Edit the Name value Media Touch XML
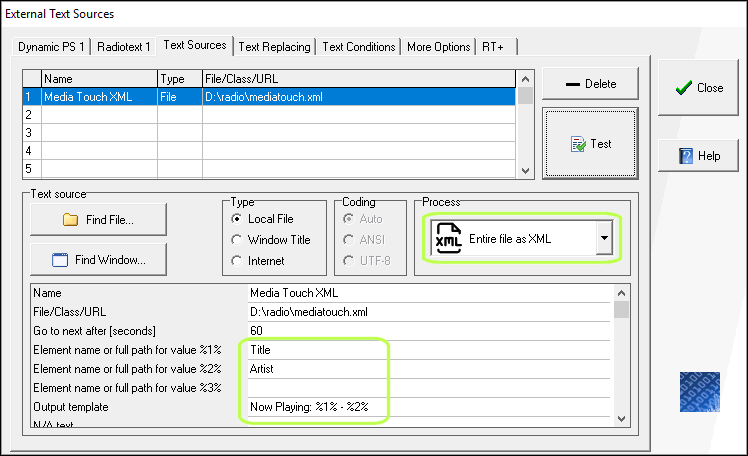This screenshot has height=456, width=748. pyautogui.click(x=429, y=293)
